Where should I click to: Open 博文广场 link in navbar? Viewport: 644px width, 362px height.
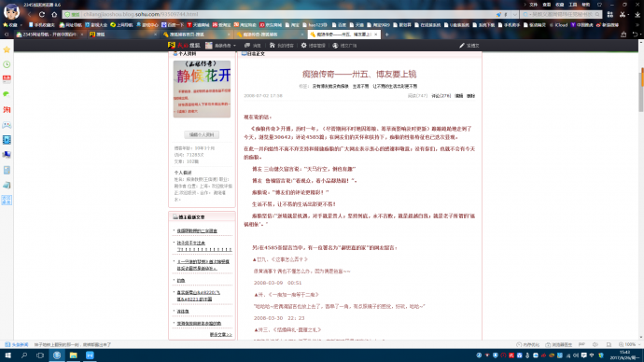click(x=344, y=46)
